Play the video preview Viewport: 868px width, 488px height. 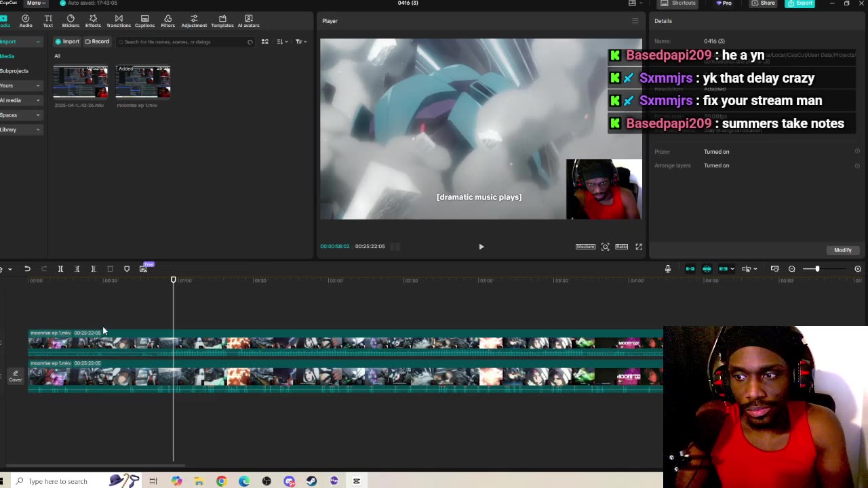481,247
